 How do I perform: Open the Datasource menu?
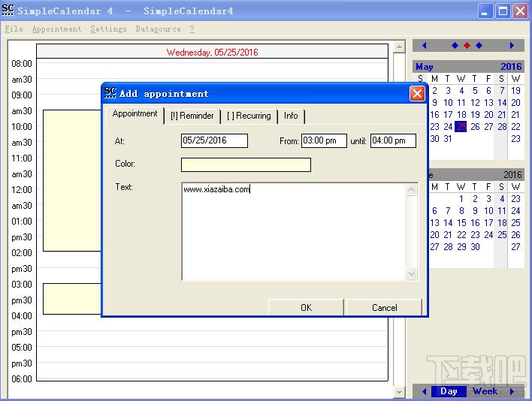click(158, 29)
